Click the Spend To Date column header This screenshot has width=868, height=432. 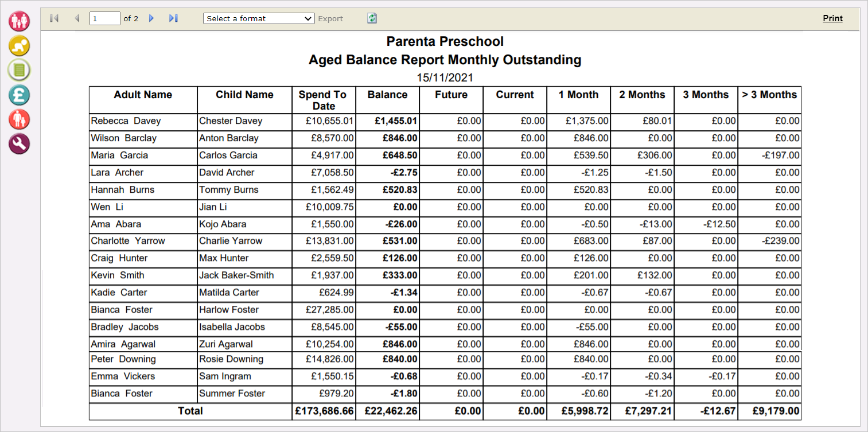click(324, 100)
